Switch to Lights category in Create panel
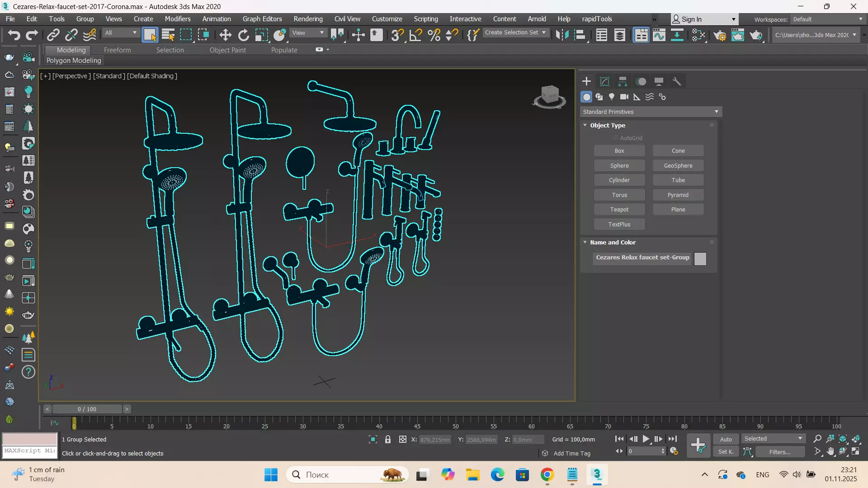The image size is (868, 488). (x=612, y=97)
